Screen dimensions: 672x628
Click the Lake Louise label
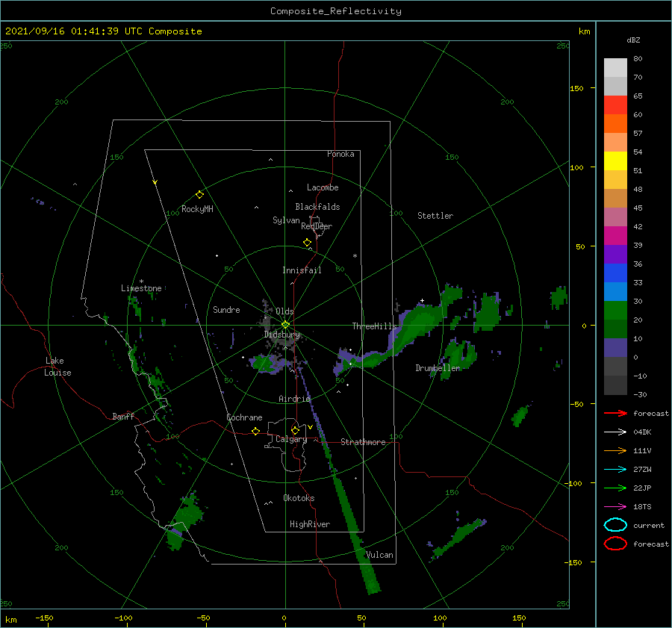tap(57, 367)
